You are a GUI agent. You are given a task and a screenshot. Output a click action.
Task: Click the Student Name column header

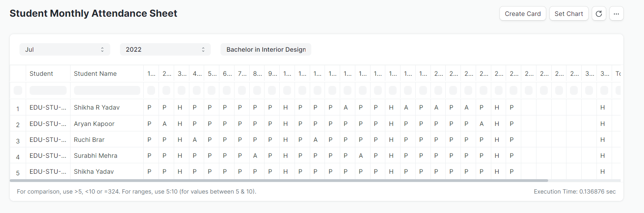[95, 73]
